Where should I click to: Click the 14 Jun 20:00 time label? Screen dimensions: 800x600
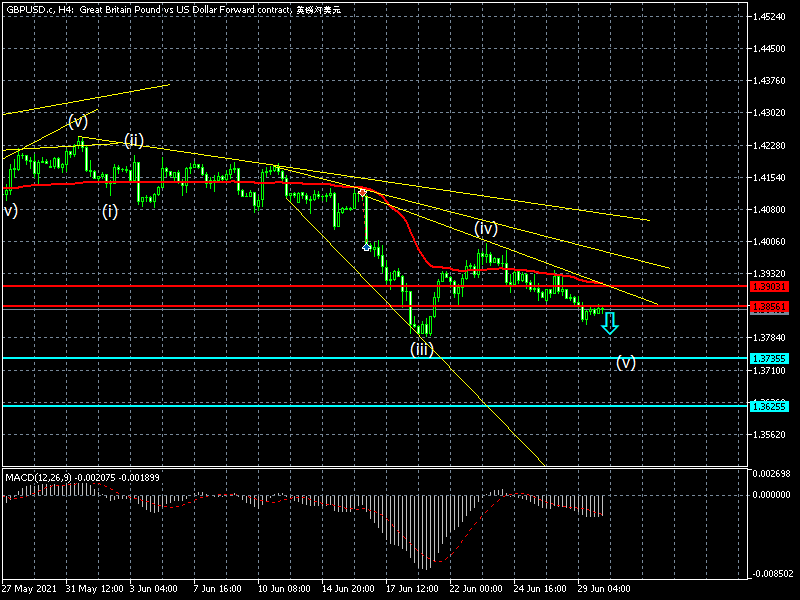tap(348, 589)
